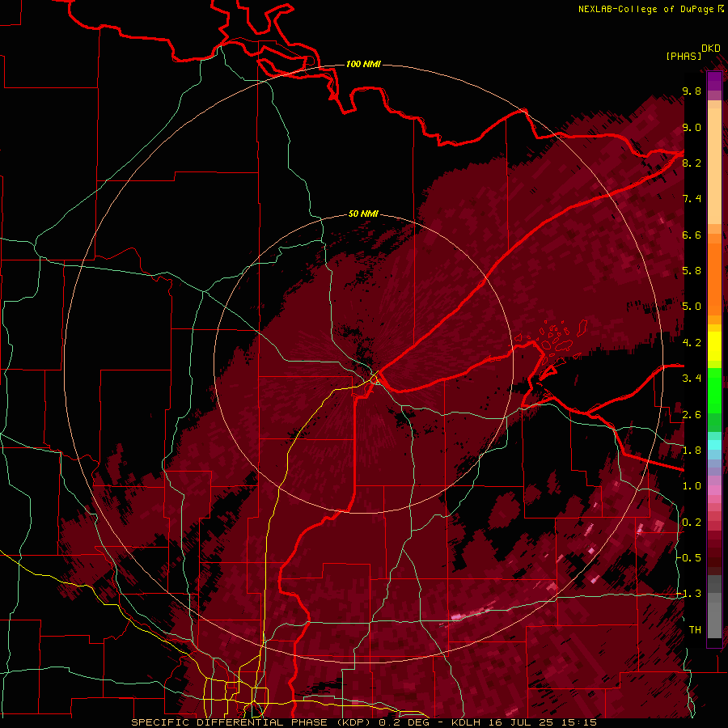Screen dimensions: 728x728
Task: Click the 9.8 scale value
Action: pos(692,91)
